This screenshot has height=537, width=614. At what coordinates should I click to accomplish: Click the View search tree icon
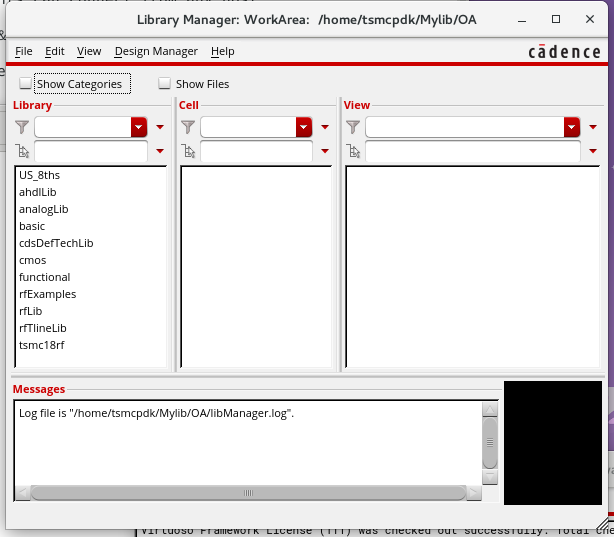[x=354, y=151]
